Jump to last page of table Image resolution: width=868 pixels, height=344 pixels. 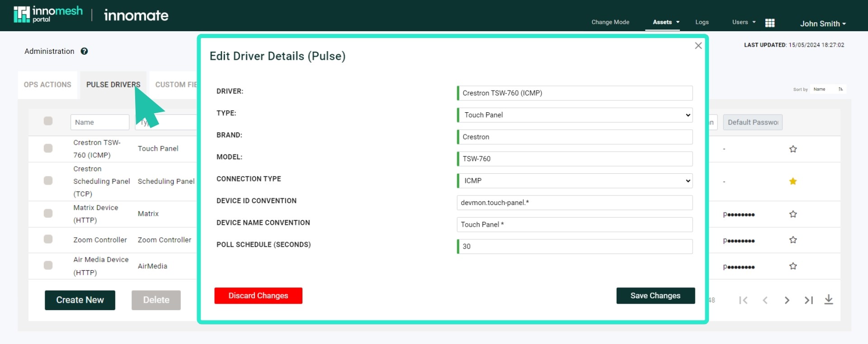(809, 300)
